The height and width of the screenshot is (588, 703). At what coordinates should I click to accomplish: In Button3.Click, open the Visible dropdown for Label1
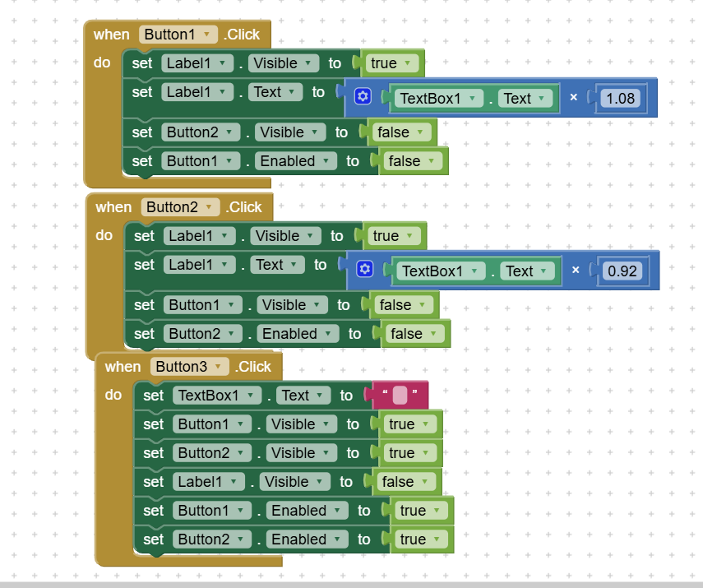click(x=295, y=482)
